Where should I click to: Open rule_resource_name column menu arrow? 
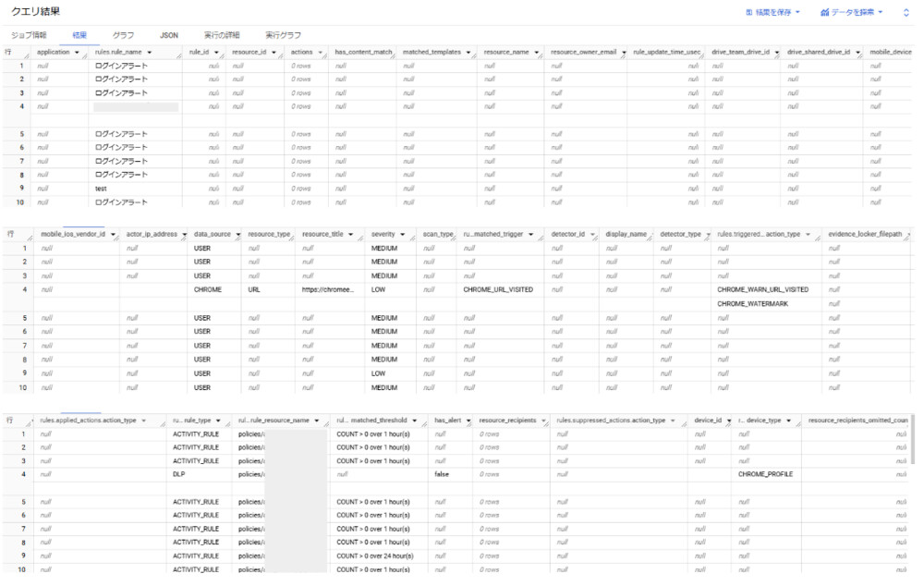317,421
